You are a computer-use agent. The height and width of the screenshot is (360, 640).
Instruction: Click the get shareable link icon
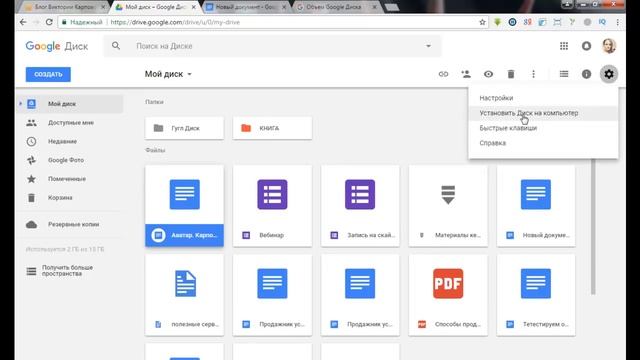coord(443,74)
